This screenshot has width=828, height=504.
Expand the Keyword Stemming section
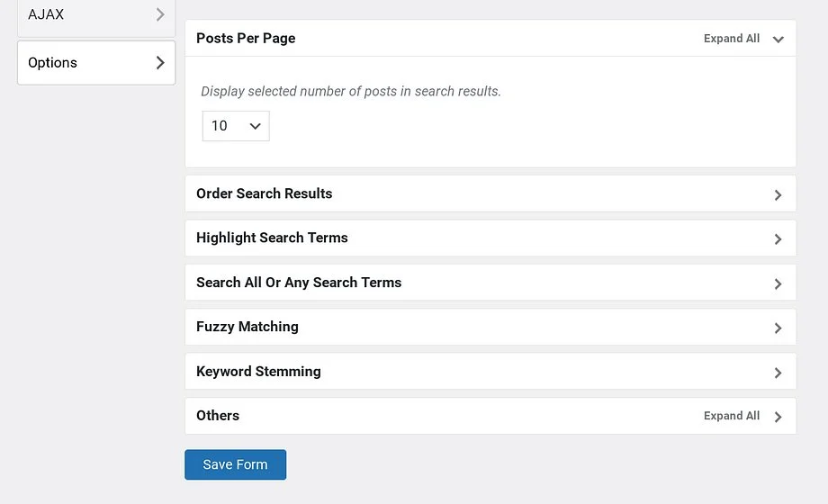click(x=258, y=371)
